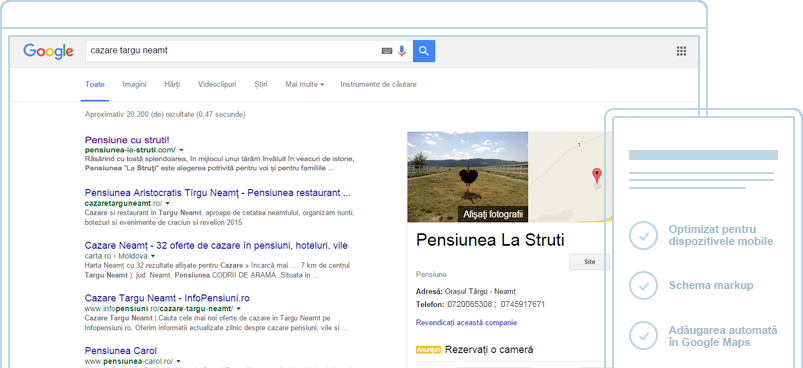Image resolution: width=803 pixels, height=368 pixels.
Task: Click the Google logo
Action: [48, 51]
